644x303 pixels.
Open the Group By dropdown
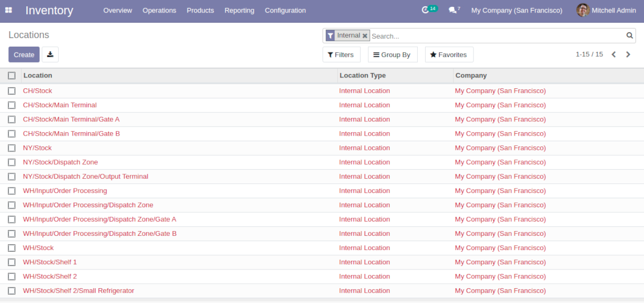click(392, 55)
